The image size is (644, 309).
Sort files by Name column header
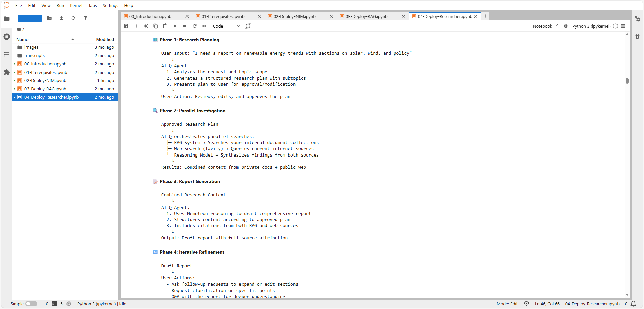45,39
